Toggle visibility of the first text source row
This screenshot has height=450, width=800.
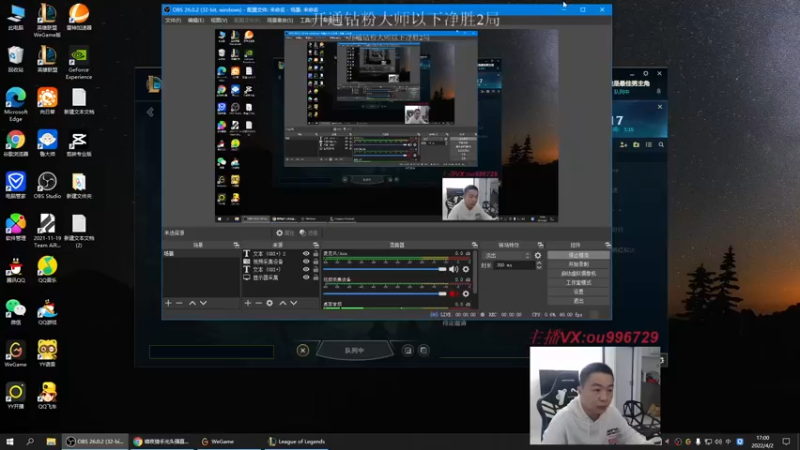tap(306, 254)
